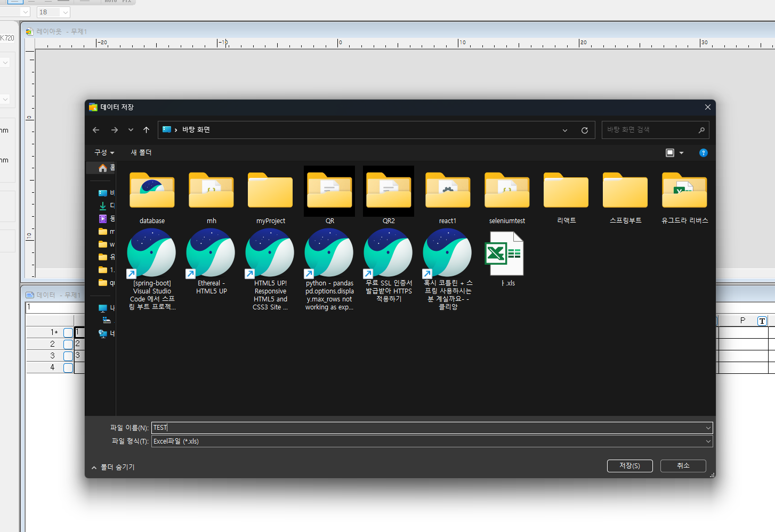Activate the 레이아웃 - 무제1 window title
Viewport: 775px width, 532px height.
pyautogui.click(x=61, y=31)
